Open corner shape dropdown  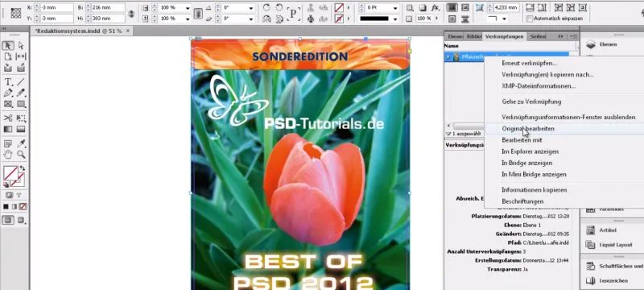click(x=505, y=19)
